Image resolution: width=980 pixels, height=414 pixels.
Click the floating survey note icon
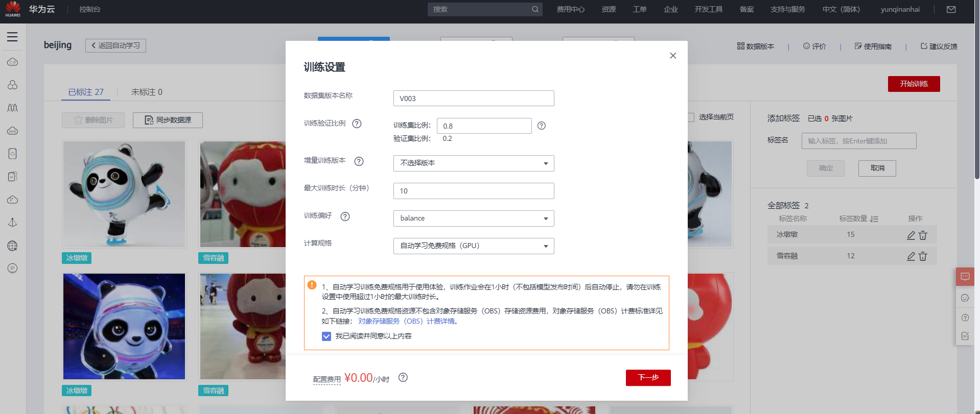point(965,336)
